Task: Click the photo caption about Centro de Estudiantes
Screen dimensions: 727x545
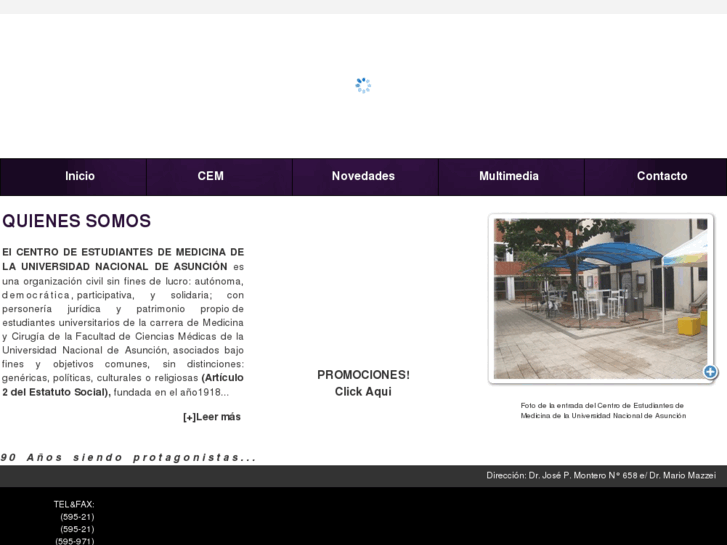Action: (x=603, y=410)
